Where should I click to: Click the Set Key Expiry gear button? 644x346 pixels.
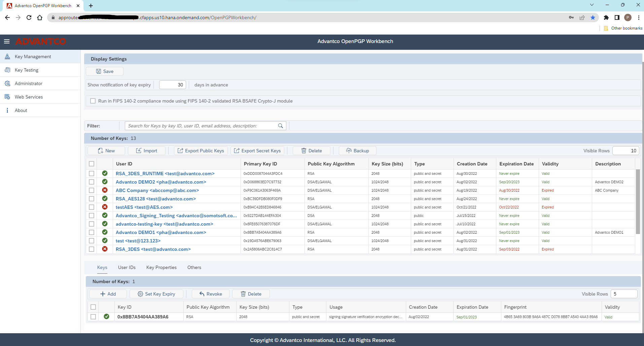pos(156,294)
